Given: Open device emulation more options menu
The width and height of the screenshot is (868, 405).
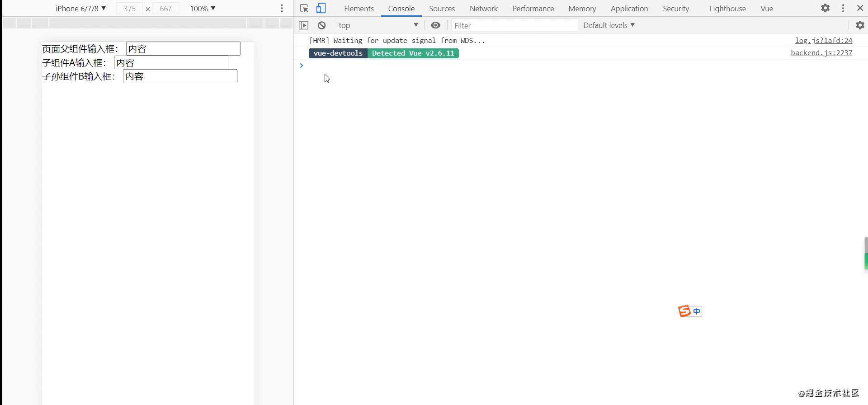Looking at the screenshot, I should (x=282, y=8).
